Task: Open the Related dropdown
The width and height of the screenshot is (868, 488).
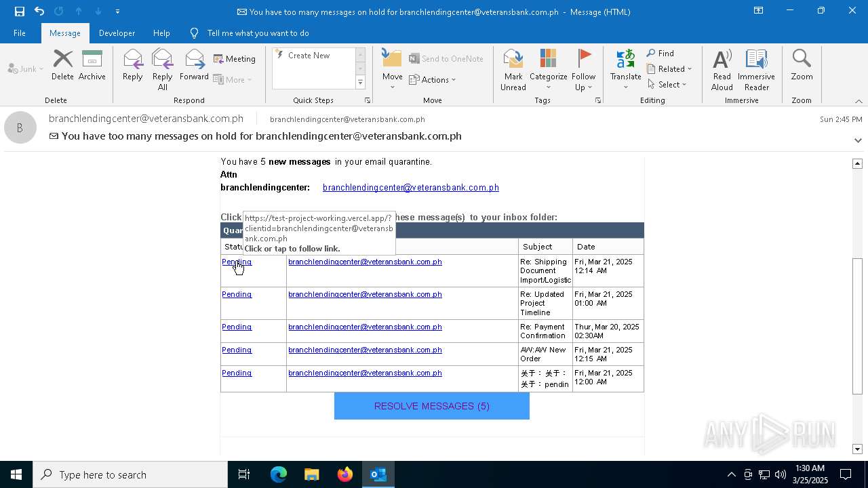Action: 669,69
